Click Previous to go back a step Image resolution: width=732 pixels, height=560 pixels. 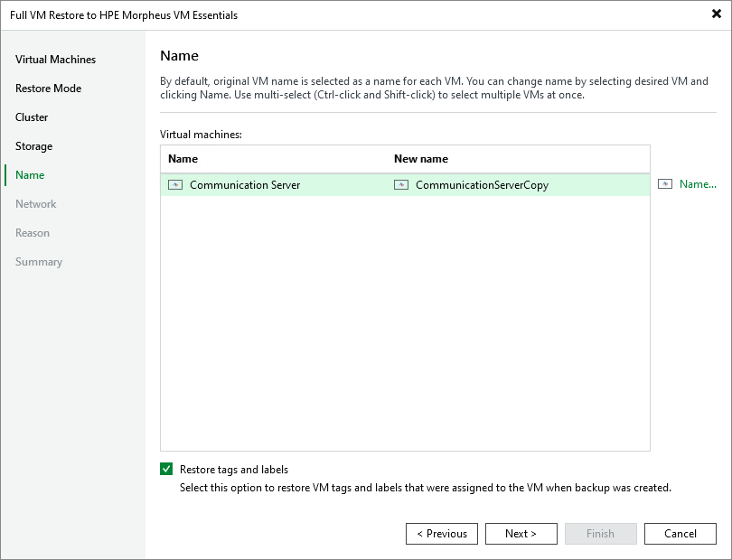pos(442,533)
